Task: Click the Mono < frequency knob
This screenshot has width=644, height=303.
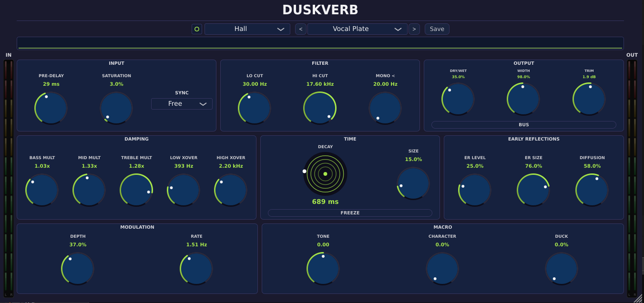Action: coord(385,108)
